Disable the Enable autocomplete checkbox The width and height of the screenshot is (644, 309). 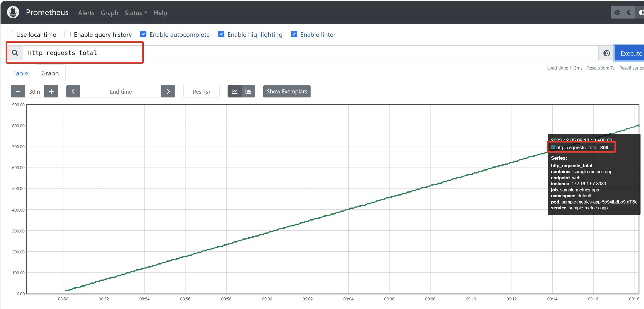(x=143, y=34)
